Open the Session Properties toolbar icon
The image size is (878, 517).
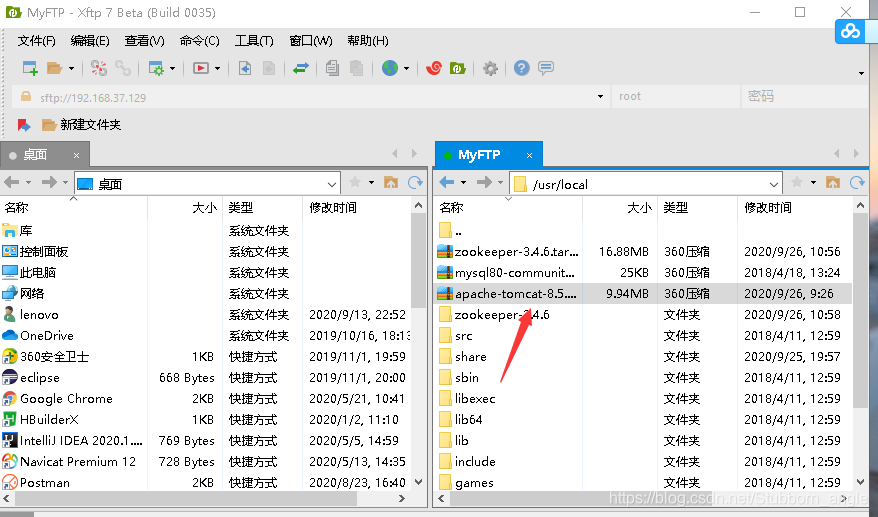pyautogui.click(x=156, y=68)
